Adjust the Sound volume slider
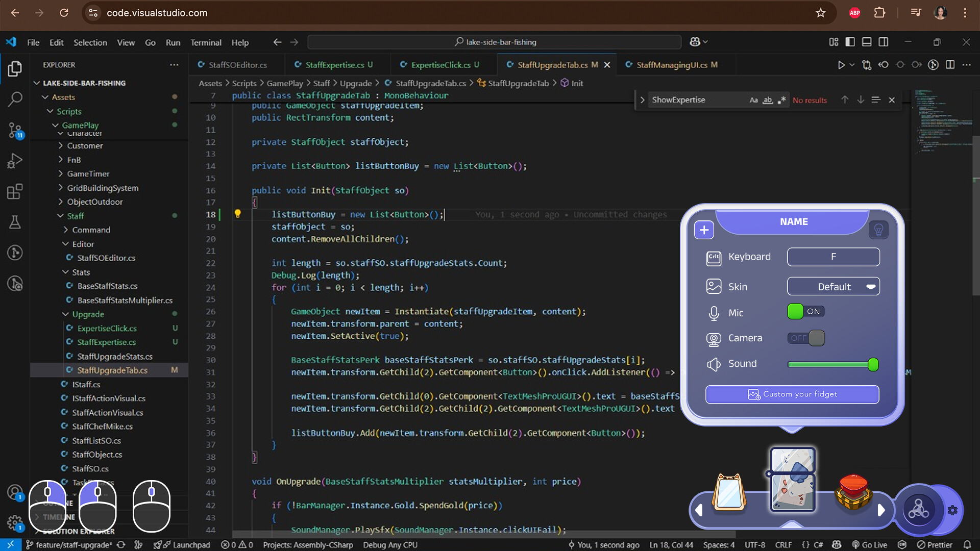Screen dimensions: 980x551 (872, 364)
